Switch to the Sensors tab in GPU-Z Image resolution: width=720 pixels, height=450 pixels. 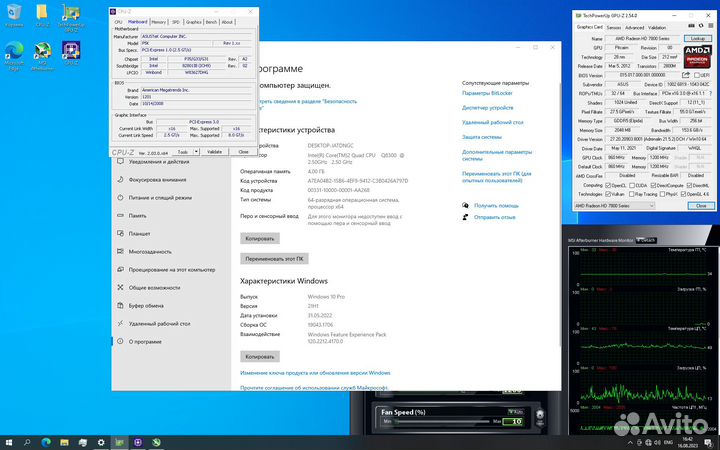click(x=613, y=28)
